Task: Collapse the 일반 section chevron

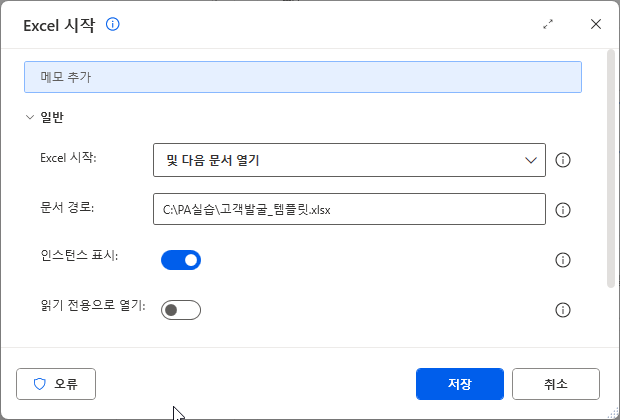Action: point(30,117)
